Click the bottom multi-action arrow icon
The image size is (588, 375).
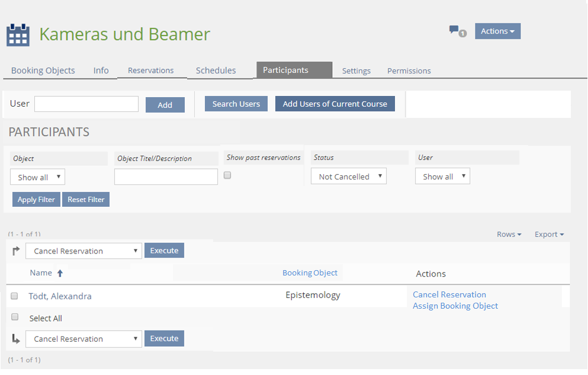[16, 339]
